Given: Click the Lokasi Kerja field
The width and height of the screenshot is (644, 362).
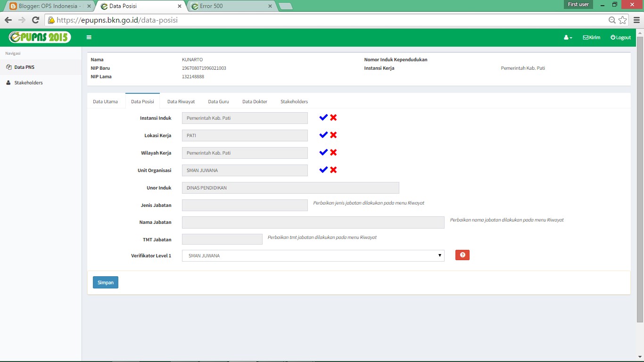Looking at the screenshot, I should tap(245, 135).
